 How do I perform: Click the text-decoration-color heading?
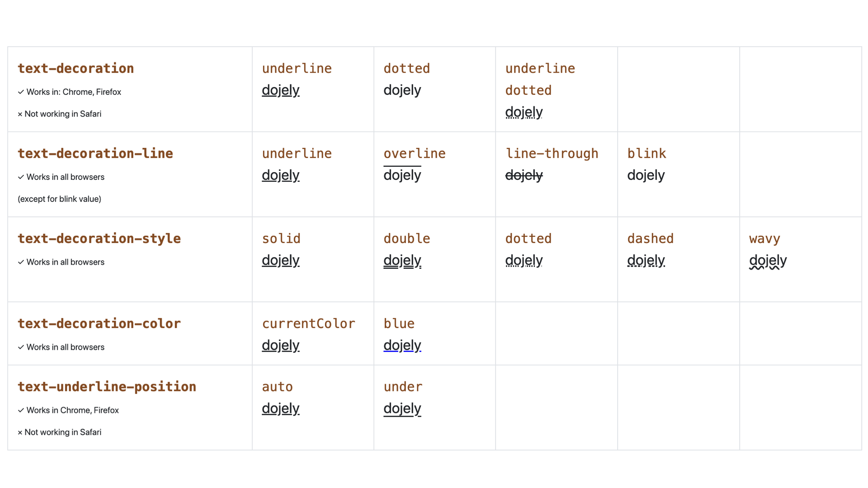[x=99, y=324]
